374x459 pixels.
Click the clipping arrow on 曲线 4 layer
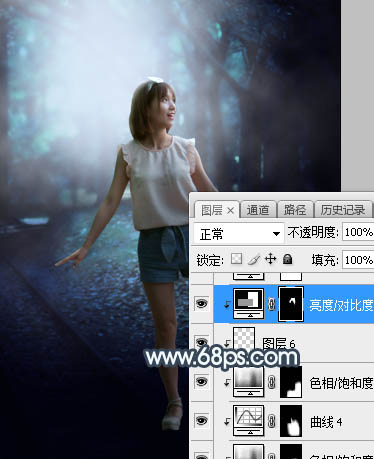click(227, 422)
